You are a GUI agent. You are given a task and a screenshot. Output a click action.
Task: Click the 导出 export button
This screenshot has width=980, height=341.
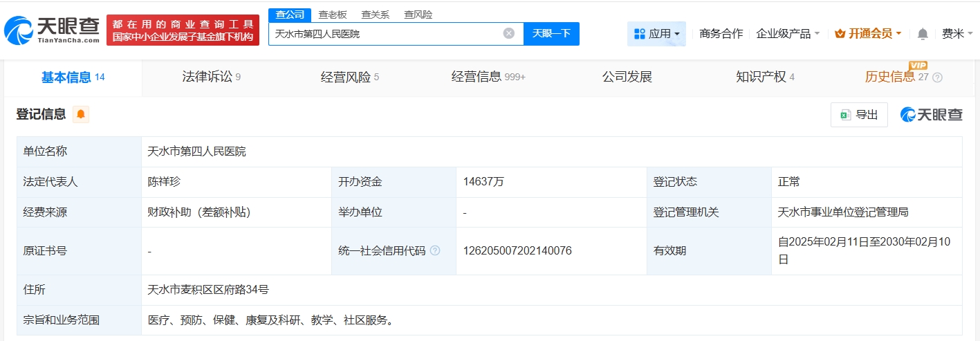(x=859, y=115)
